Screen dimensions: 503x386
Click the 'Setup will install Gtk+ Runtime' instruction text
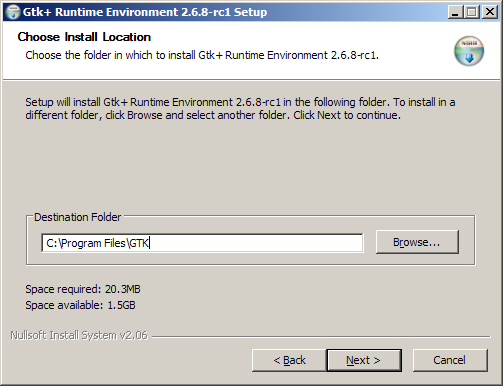pos(240,108)
